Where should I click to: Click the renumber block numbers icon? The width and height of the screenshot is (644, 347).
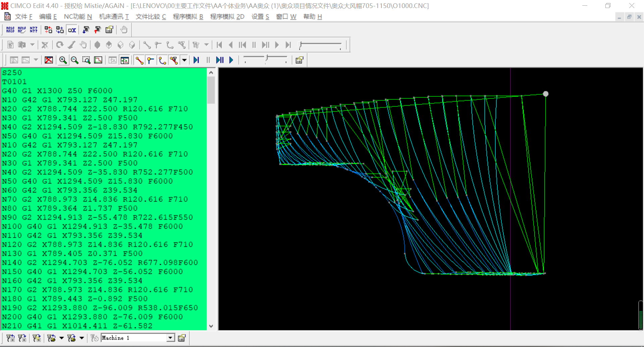[10, 30]
